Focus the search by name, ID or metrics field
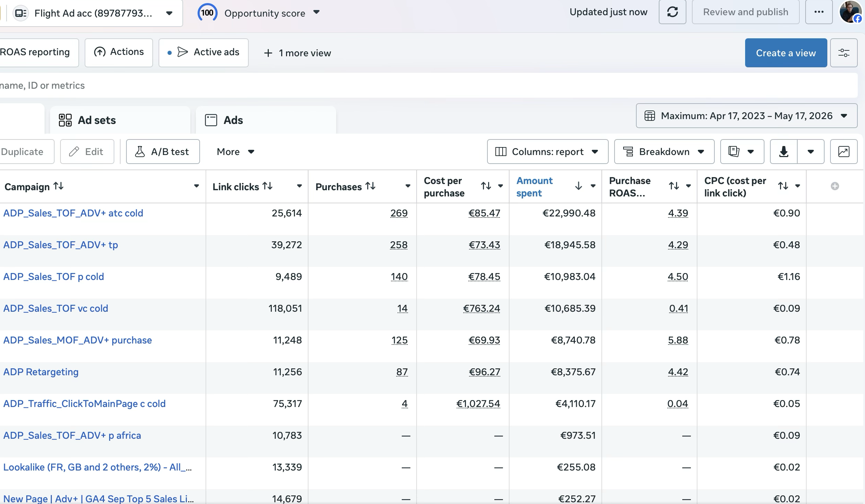The image size is (865, 504). click(428, 85)
